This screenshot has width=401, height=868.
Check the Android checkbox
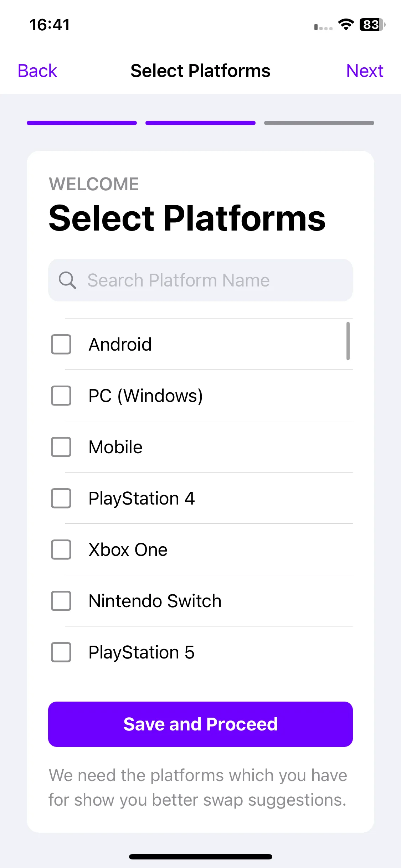click(x=61, y=344)
